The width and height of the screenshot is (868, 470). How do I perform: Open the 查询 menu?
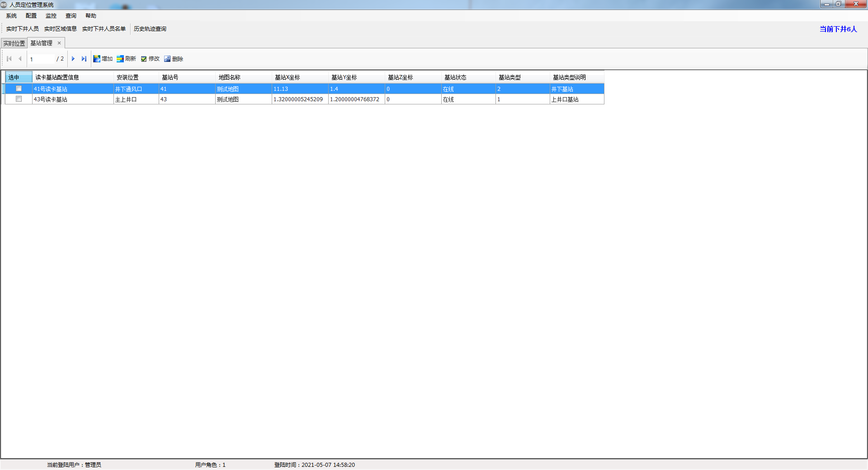pos(71,16)
